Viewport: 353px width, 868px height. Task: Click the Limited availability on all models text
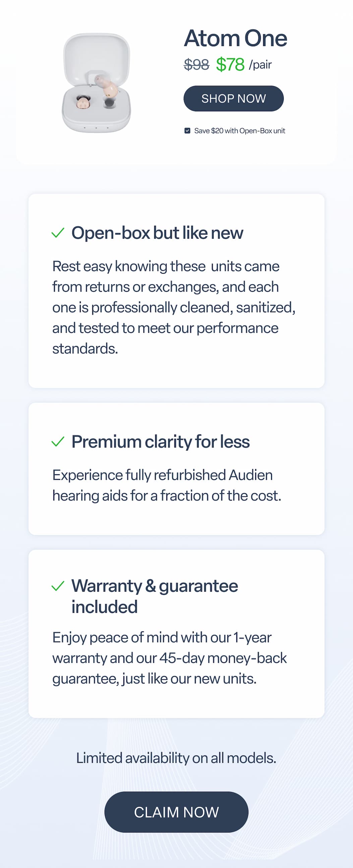click(176, 758)
